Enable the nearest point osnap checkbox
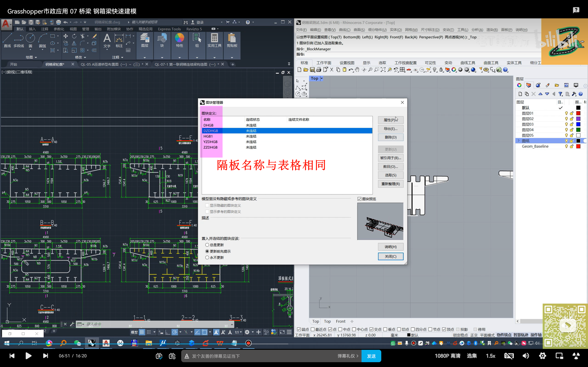This screenshot has width=588, height=367. click(313, 329)
